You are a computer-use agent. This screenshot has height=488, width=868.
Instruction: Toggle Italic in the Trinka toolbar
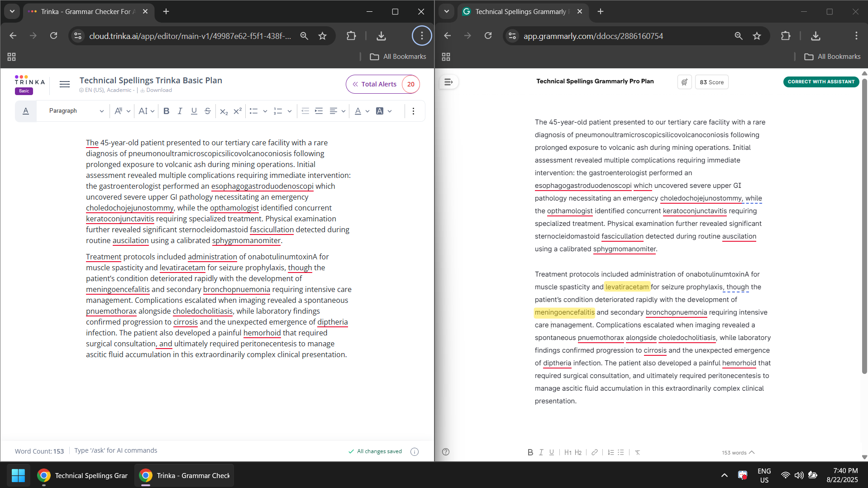point(180,111)
